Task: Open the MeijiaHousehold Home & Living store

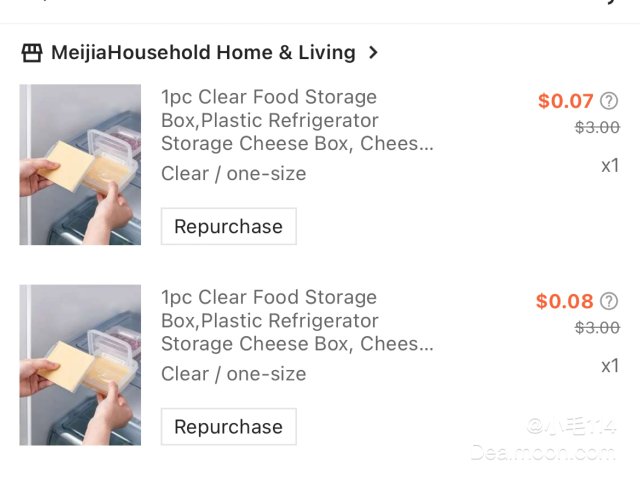Action: tap(203, 53)
